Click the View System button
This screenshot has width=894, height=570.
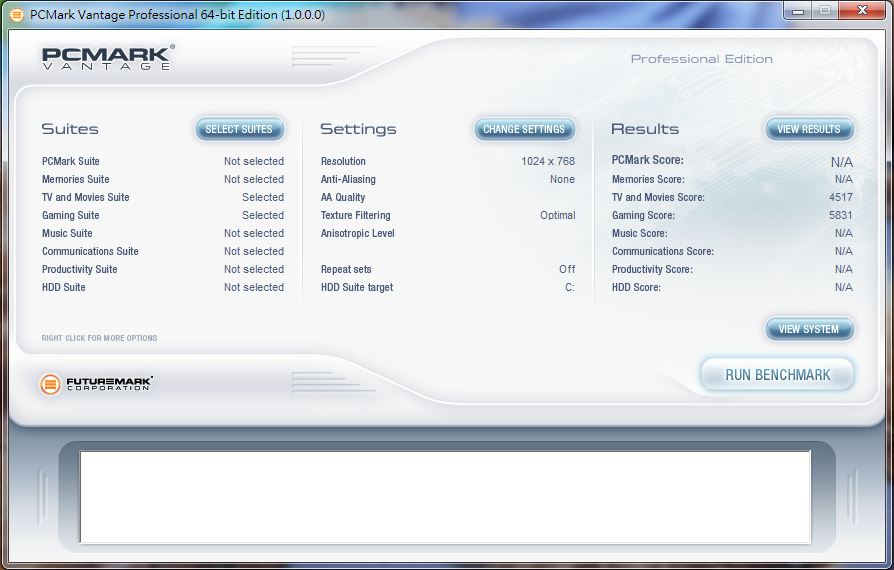tap(809, 329)
